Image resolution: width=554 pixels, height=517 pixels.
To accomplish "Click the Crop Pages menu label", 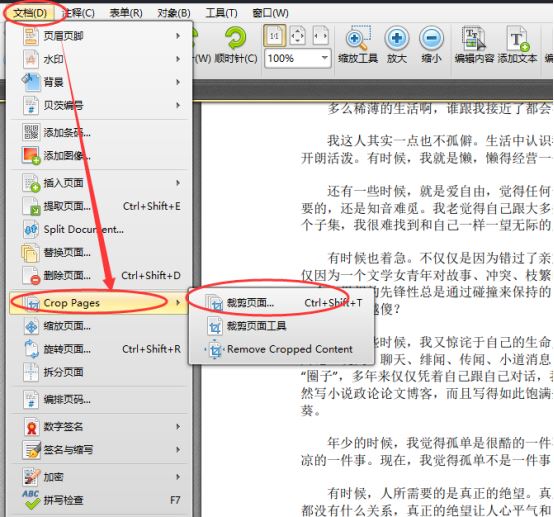I will pyautogui.click(x=72, y=303).
